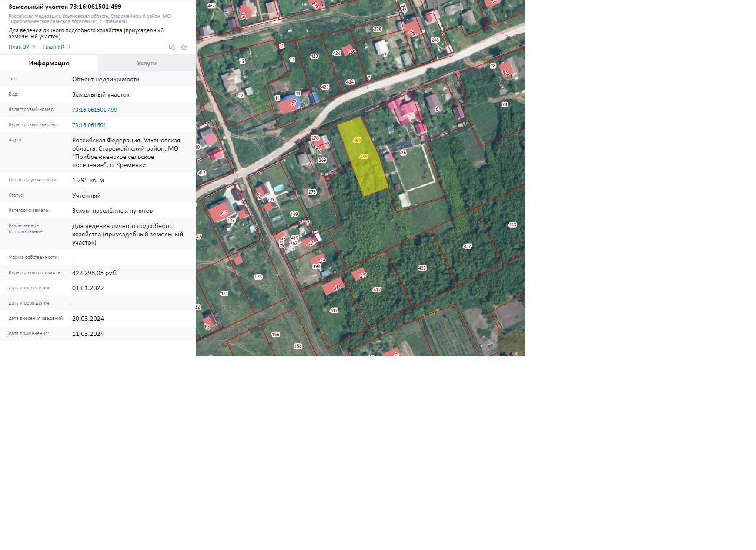Click parcel label 421 on the map
Viewport: 756px width, 550px height.
pos(224,293)
